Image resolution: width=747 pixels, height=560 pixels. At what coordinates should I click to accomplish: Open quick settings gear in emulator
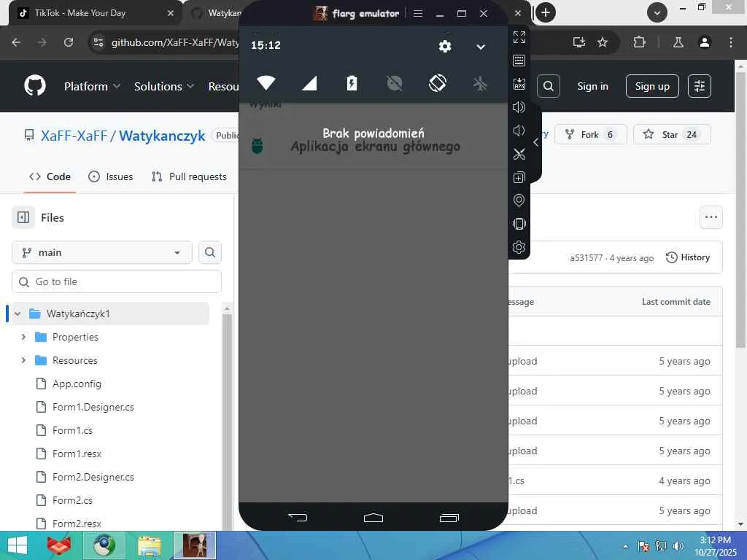coord(444,46)
